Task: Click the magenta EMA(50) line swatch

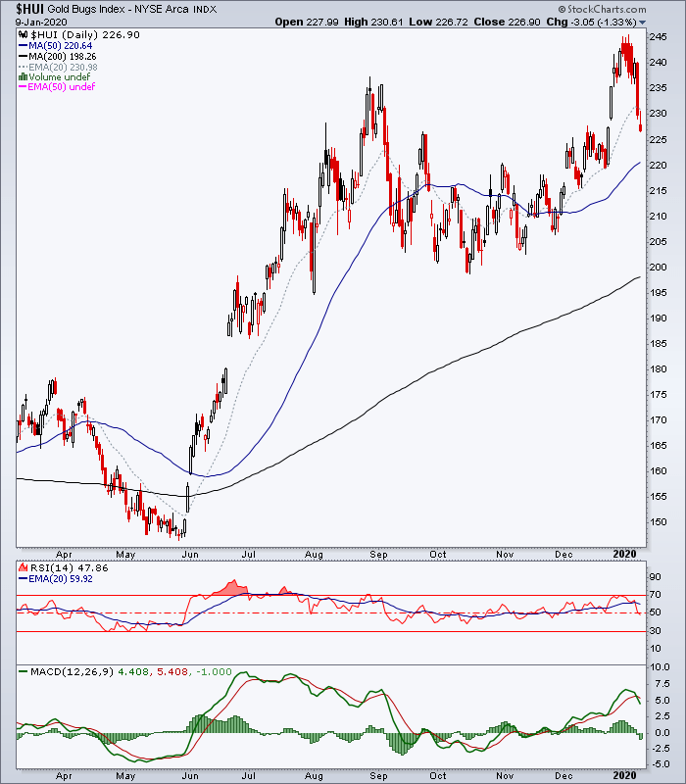Action: [23, 87]
